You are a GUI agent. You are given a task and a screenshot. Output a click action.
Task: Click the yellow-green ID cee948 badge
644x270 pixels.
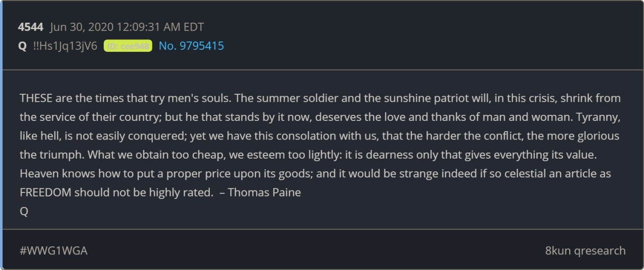point(128,46)
